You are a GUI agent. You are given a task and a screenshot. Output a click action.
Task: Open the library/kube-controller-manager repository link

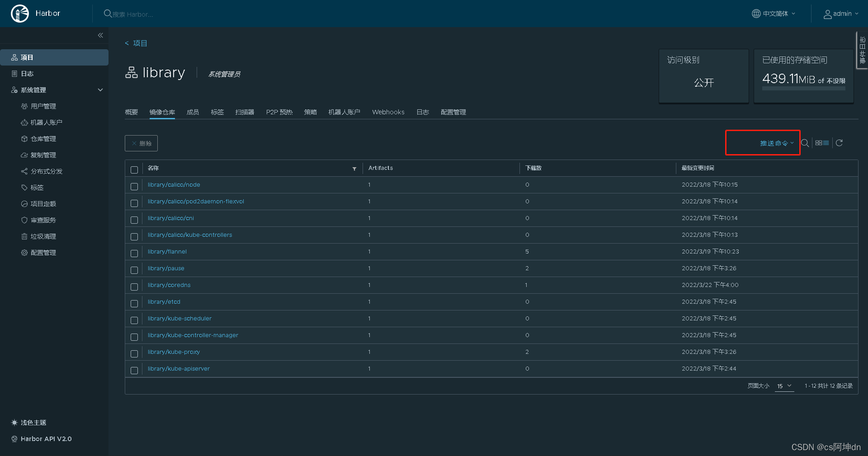pos(193,335)
